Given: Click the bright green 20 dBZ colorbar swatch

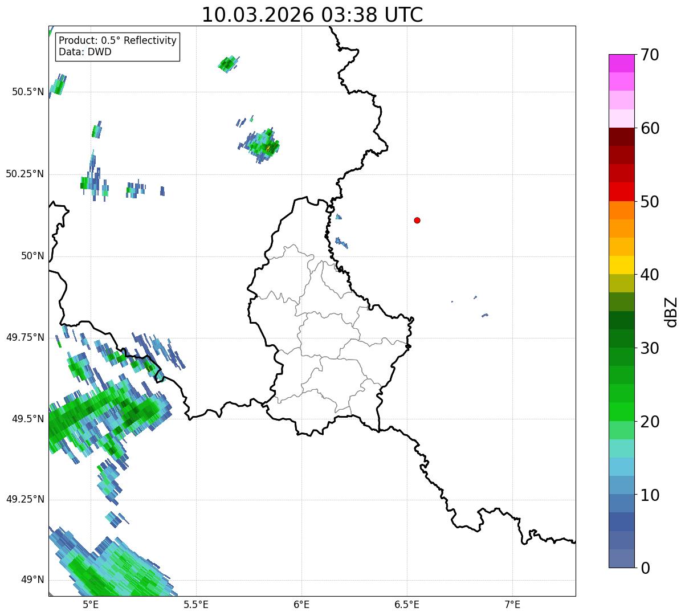Looking at the screenshot, I should [x=622, y=411].
